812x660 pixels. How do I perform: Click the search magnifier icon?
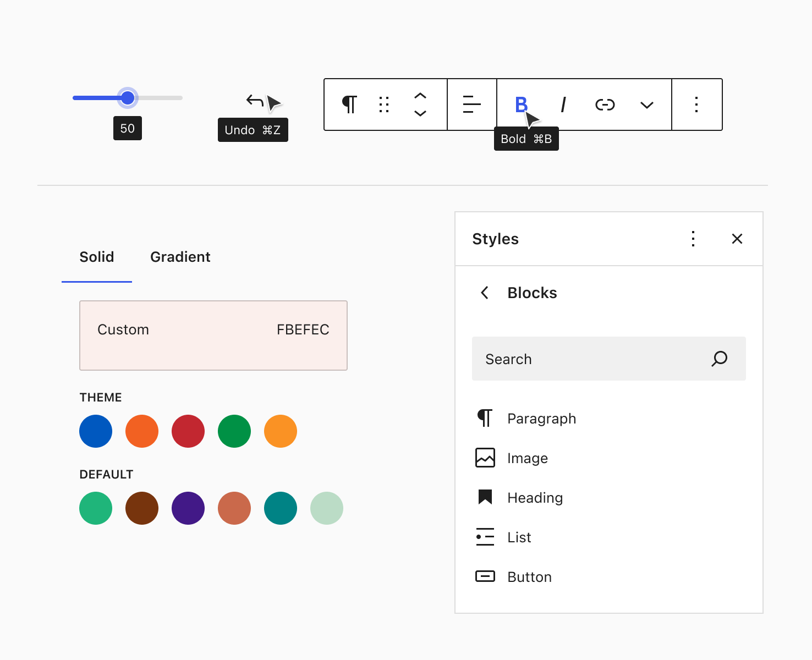[720, 359]
